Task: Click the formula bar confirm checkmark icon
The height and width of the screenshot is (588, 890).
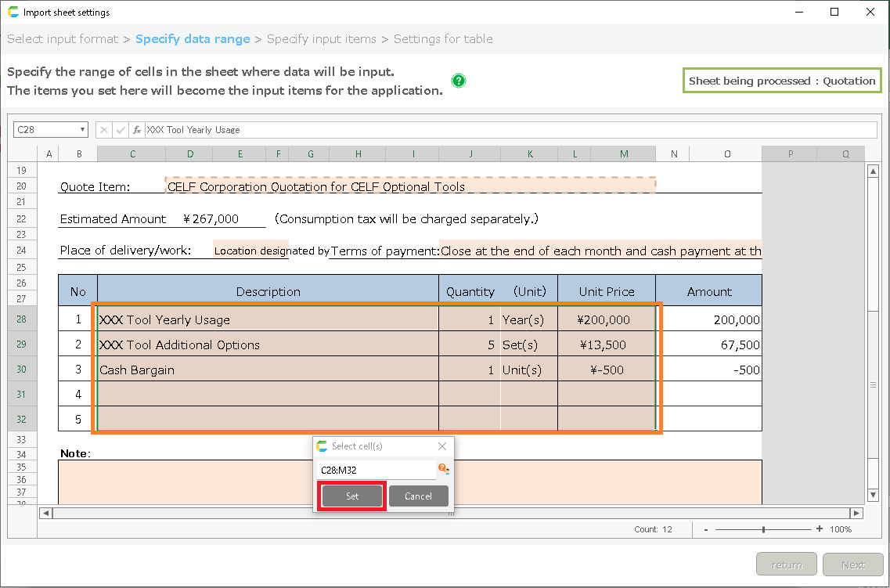Action: [121, 130]
